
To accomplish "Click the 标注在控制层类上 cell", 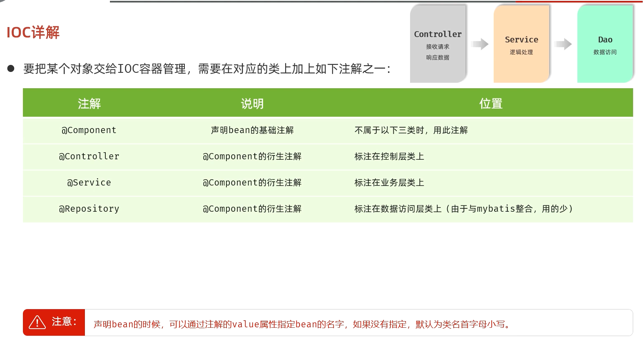I will tap(389, 156).
